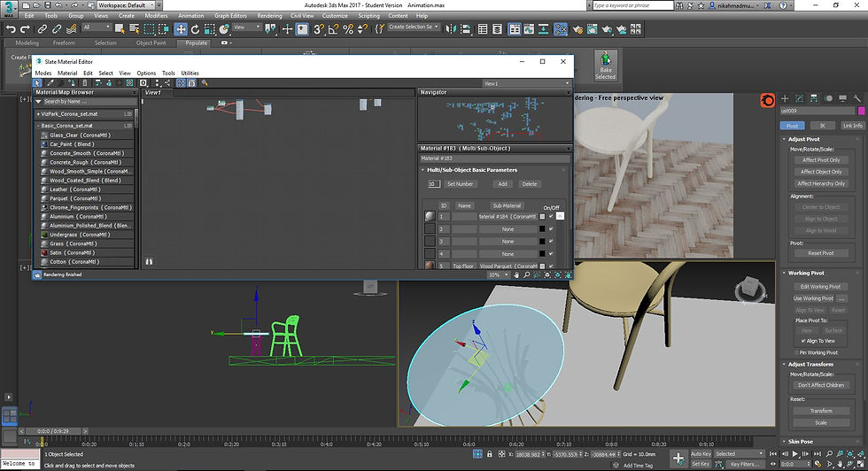This screenshot has height=471, width=868.
Task: Click the Play Animation button
Action: coord(795,454)
